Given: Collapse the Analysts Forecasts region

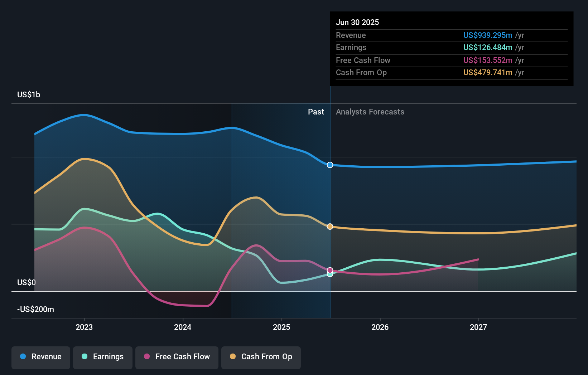Looking at the screenshot, I should pyautogui.click(x=370, y=112).
